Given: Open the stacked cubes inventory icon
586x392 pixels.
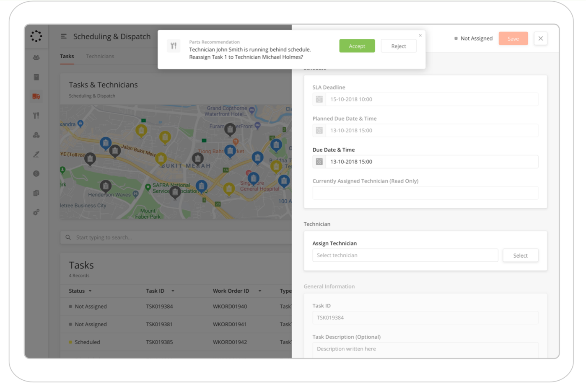Looking at the screenshot, I should click(x=36, y=135).
